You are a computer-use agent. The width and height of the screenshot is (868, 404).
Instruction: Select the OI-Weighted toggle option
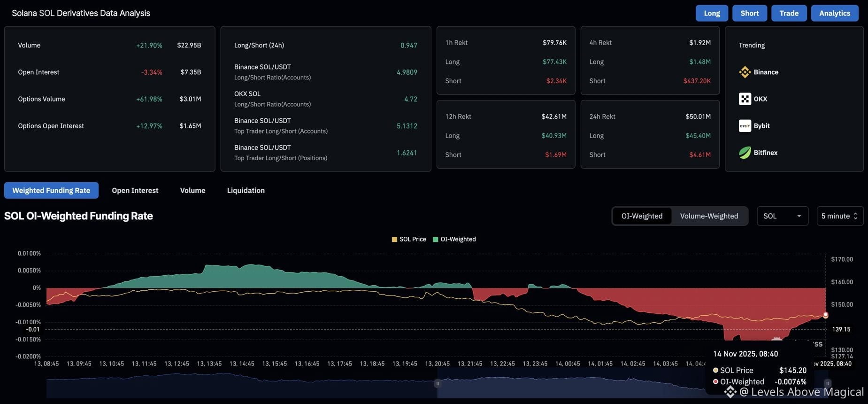click(642, 216)
